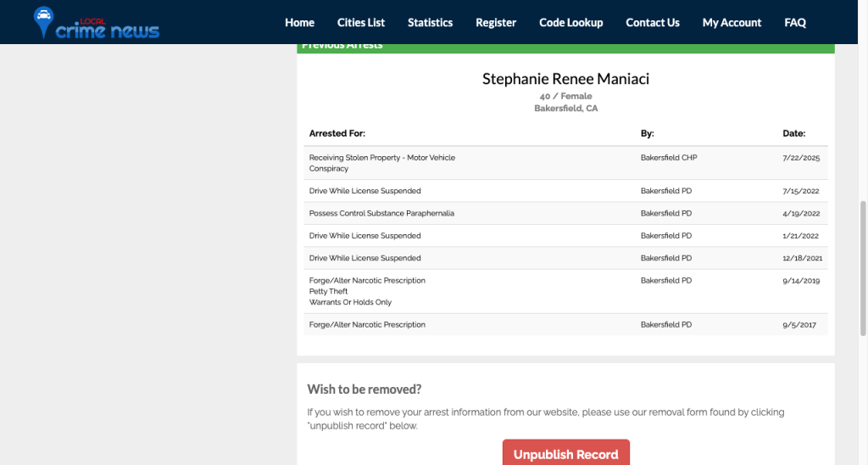Go to the Home page

coord(299,23)
